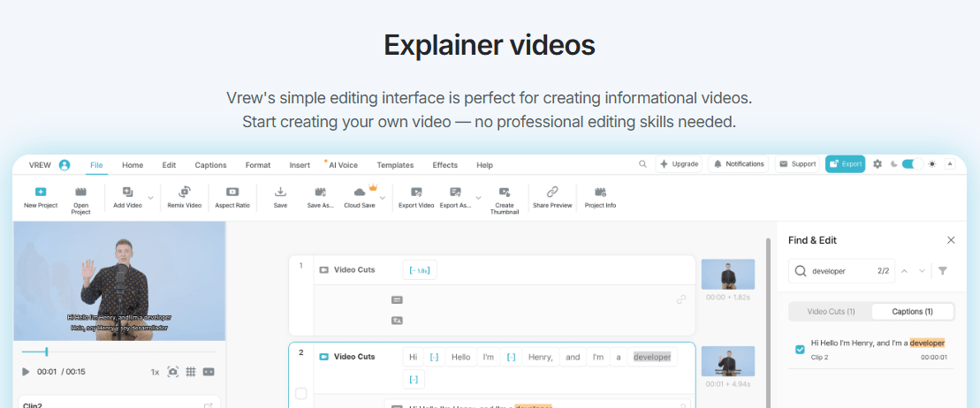This screenshot has width=980, height=408.
Task: Open the Captions menu tab
Action: point(210,165)
